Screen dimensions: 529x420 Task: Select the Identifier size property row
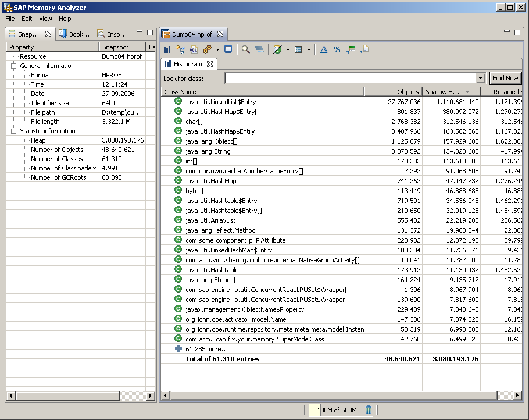tap(81, 103)
